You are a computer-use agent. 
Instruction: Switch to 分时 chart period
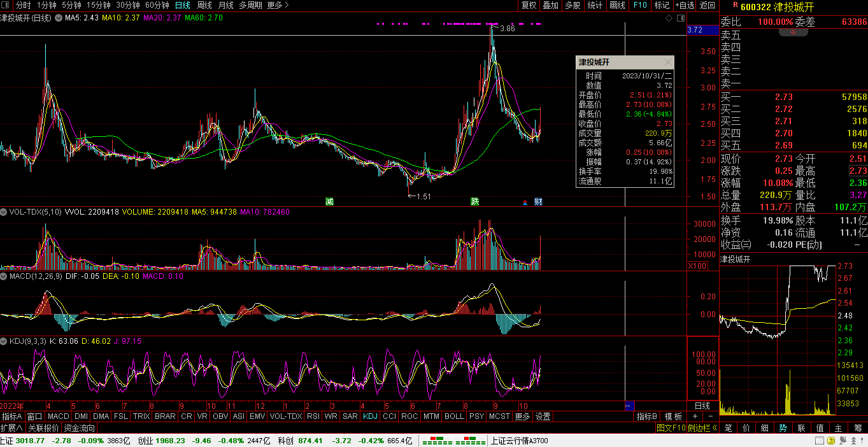pyautogui.click(x=24, y=5)
